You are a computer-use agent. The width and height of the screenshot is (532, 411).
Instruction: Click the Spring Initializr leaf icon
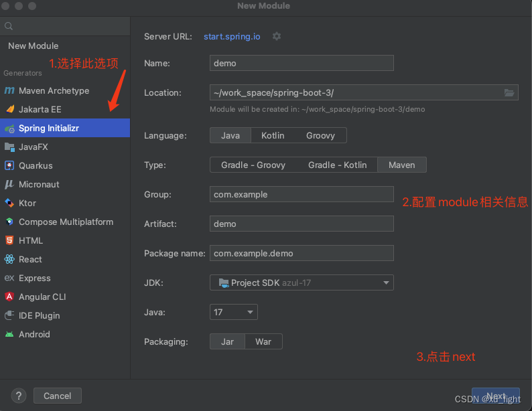point(9,129)
